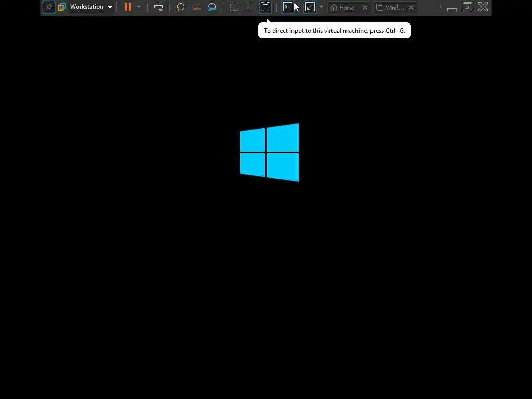Switch to the Home tab
Viewport: 532px width, 399px height.
point(342,7)
